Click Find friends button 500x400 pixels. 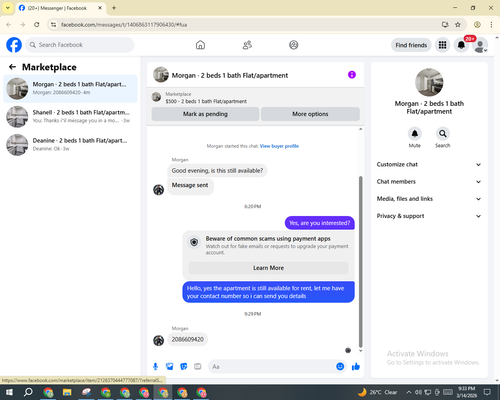click(x=411, y=45)
